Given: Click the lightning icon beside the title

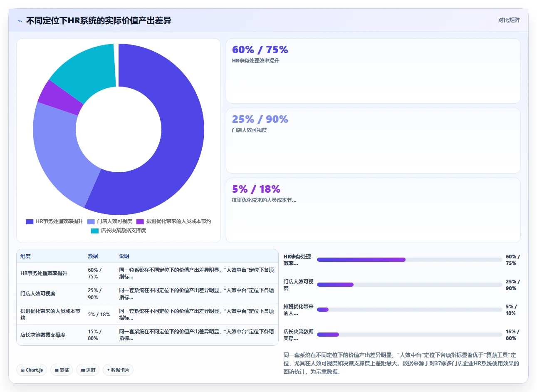Looking at the screenshot, I should pyautogui.click(x=20, y=21).
